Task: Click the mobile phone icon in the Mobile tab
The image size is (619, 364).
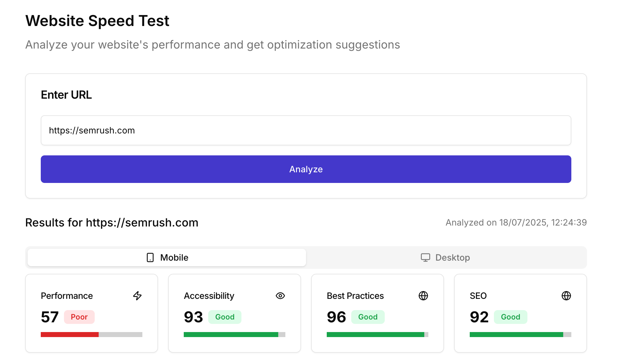Action: click(150, 257)
